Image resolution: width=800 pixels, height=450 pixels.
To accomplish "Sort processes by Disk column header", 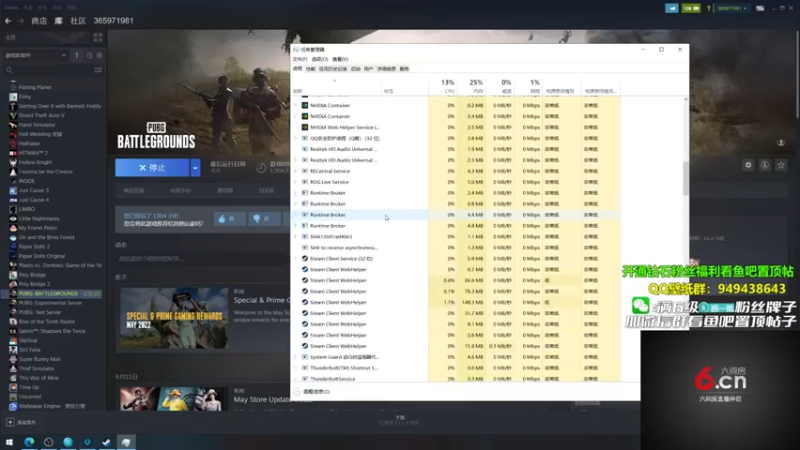I will click(499, 86).
